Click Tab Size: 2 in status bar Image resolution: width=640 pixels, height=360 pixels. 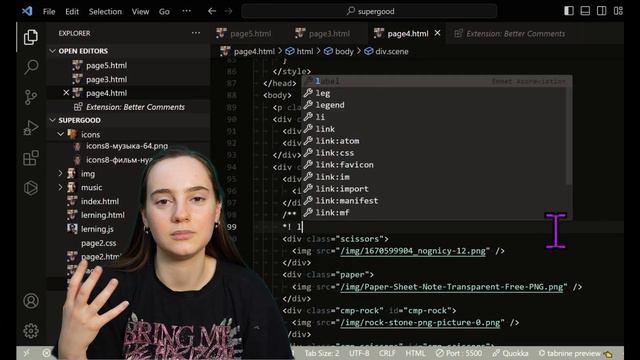pyautogui.click(x=322, y=353)
